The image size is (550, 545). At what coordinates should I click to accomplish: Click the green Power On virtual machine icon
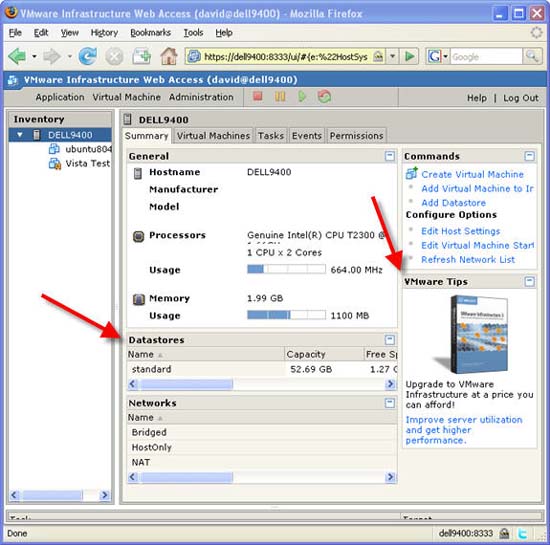click(302, 96)
